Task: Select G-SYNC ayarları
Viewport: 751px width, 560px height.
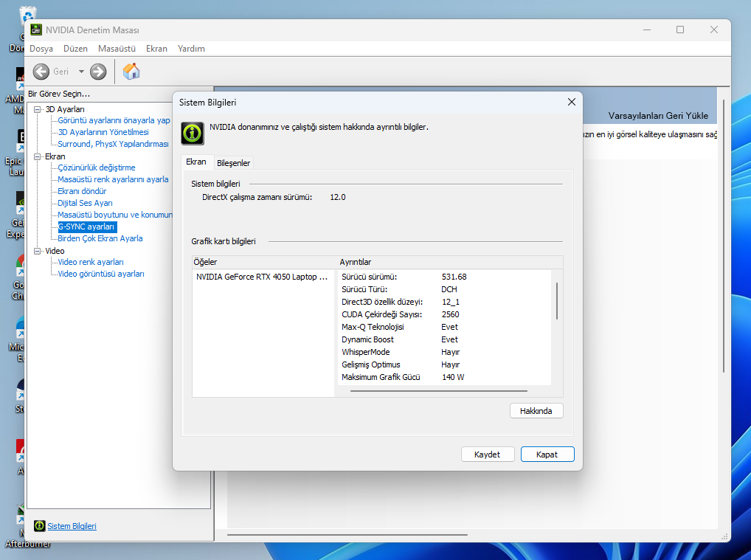Action: click(87, 227)
